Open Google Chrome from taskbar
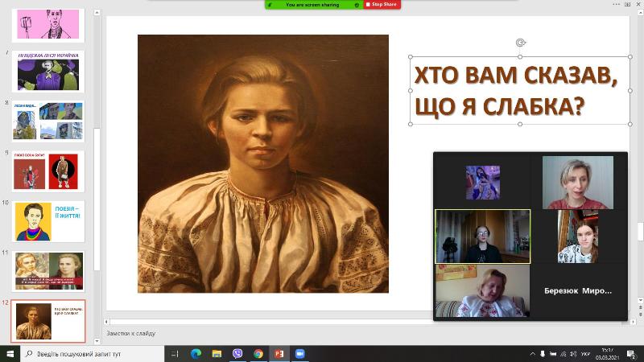644x362 pixels. 258,353
